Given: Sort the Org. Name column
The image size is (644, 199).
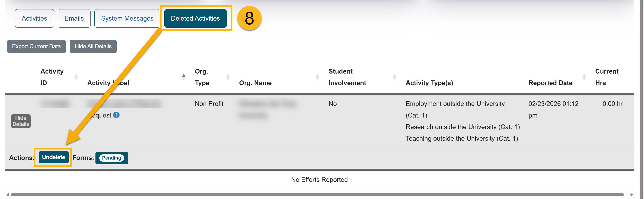Looking at the screenshot, I should click(x=317, y=77).
